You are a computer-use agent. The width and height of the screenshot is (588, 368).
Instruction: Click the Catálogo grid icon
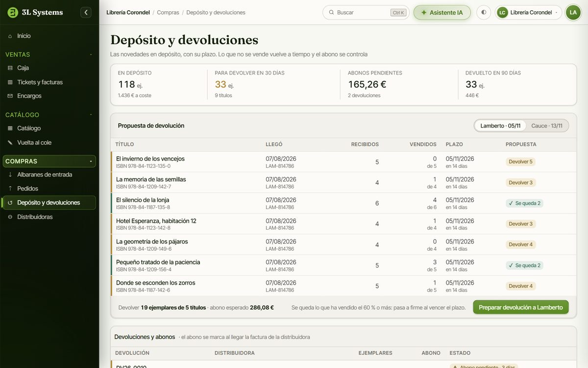coord(10,128)
